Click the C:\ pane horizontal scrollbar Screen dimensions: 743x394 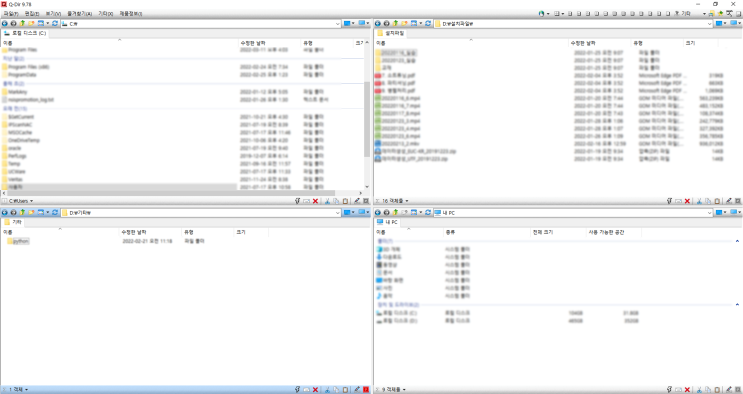pyautogui.click(x=171, y=193)
